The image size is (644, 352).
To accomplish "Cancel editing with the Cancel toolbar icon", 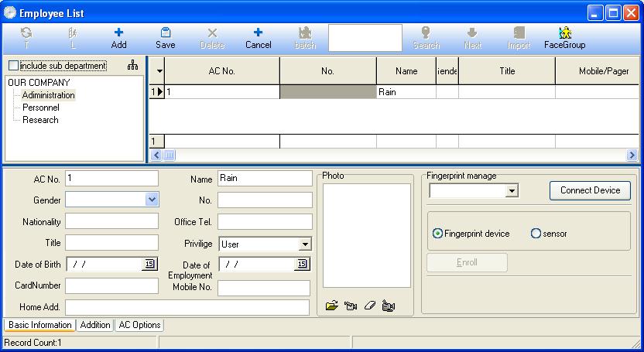I will tap(259, 38).
